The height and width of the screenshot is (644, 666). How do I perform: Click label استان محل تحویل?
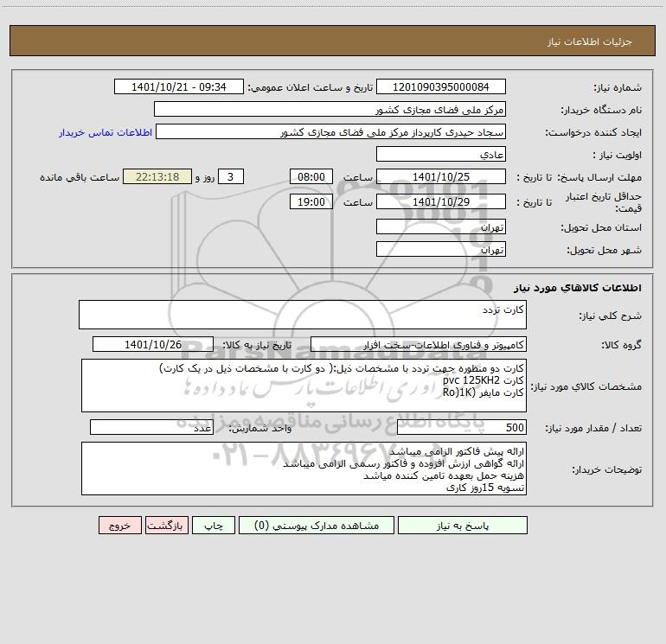tap(601, 227)
